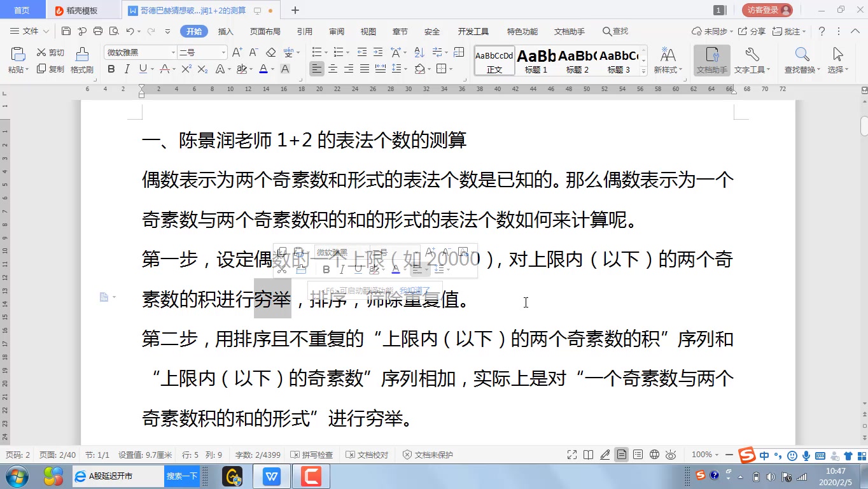The height and width of the screenshot is (489, 868).
Task: Pick font color A with blue underline
Action: pyautogui.click(x=263, y=69)
